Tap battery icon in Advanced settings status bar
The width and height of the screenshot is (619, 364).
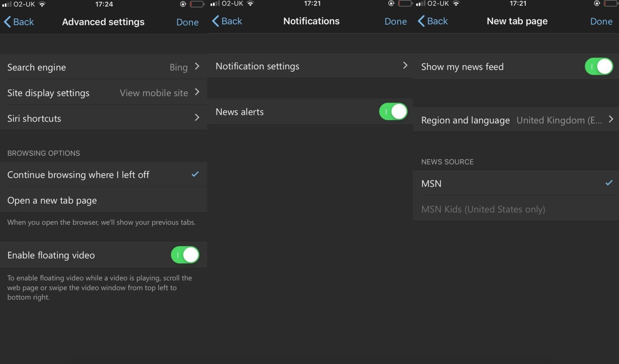click(x=197, y=4)
